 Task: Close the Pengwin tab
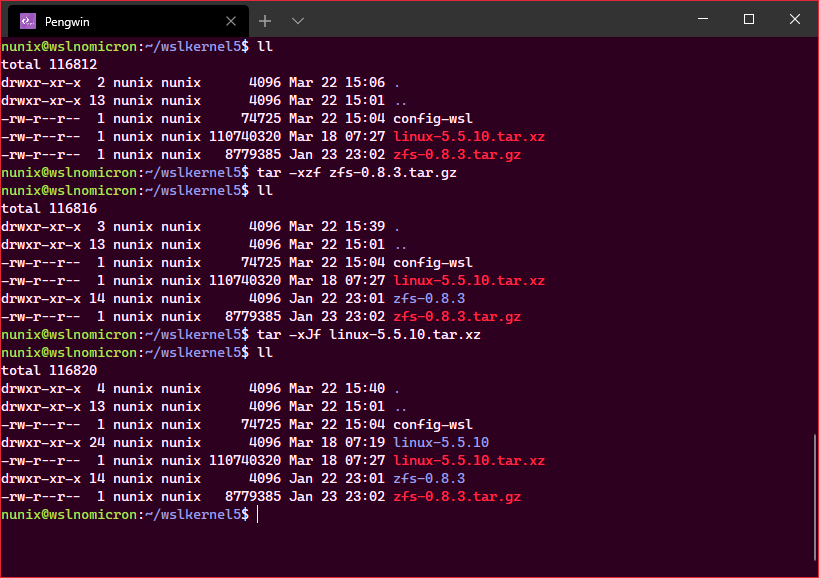point(231,21)
